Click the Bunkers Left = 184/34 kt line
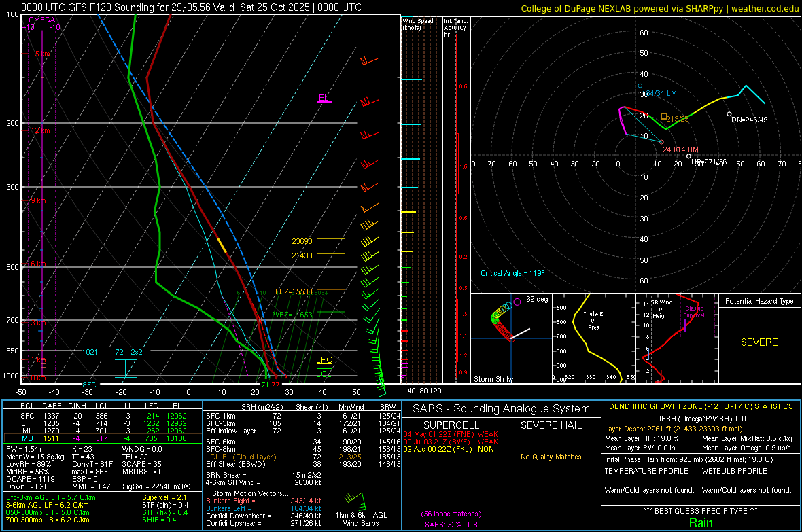 point(264,508)
